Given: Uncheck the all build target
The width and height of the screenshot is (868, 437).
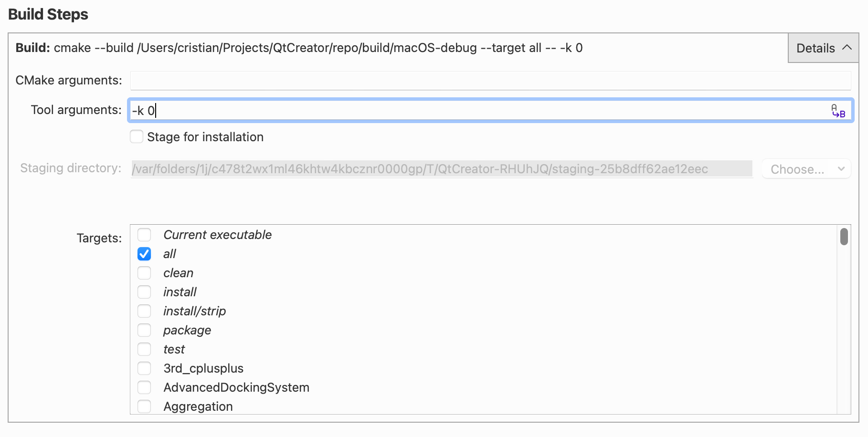Looking at the screenshot, I should 144,254.
